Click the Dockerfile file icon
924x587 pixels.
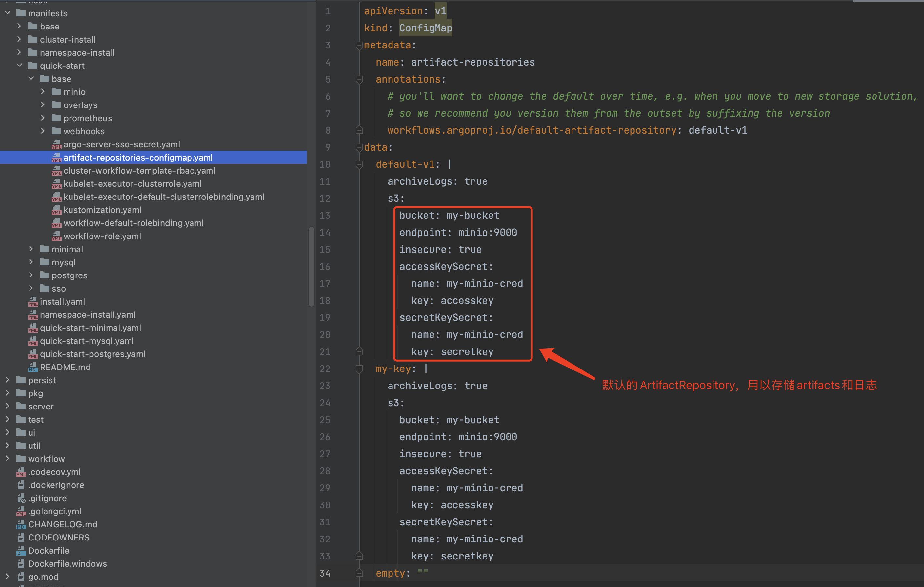(x=21, y=551)
